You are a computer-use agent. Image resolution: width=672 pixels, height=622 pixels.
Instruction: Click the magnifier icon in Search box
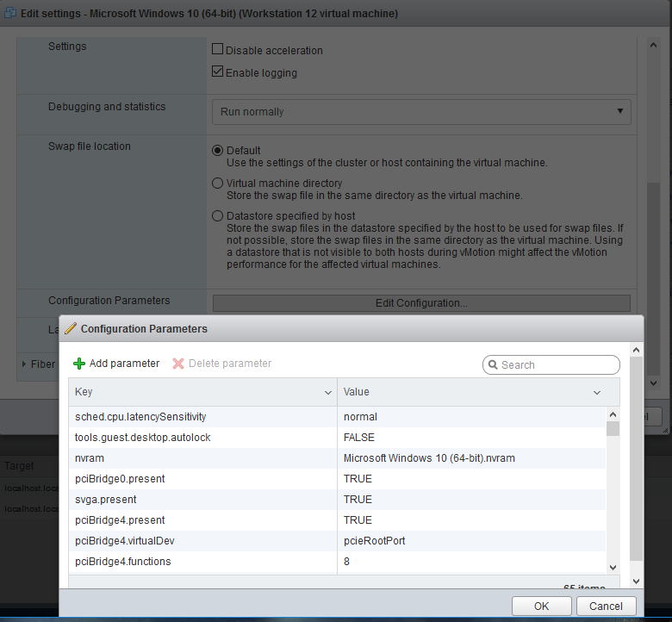coord(493,364)
